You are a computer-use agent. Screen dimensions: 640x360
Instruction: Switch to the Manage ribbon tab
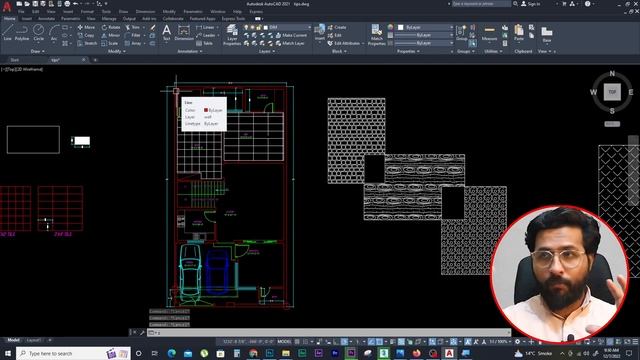109,19
